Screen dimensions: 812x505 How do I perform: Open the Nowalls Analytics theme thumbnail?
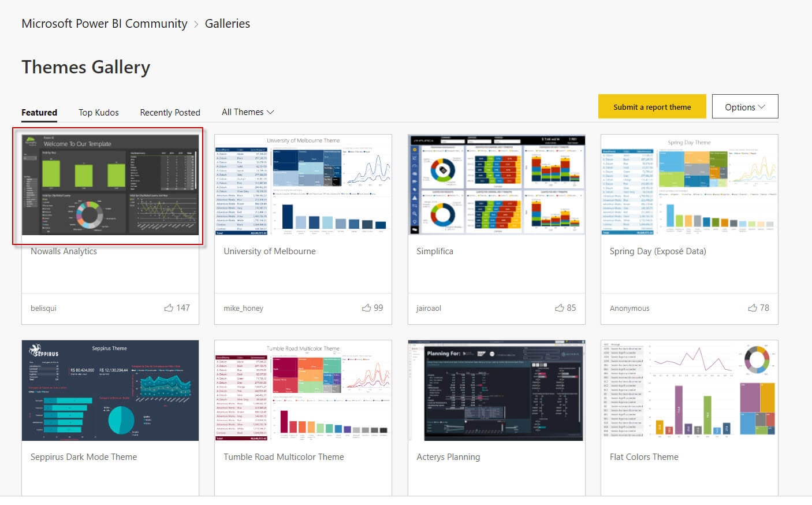click(x=110, y=185)
